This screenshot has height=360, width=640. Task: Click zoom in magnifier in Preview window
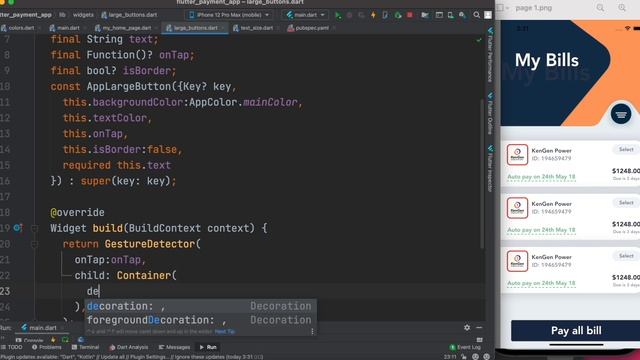[622, 8]
